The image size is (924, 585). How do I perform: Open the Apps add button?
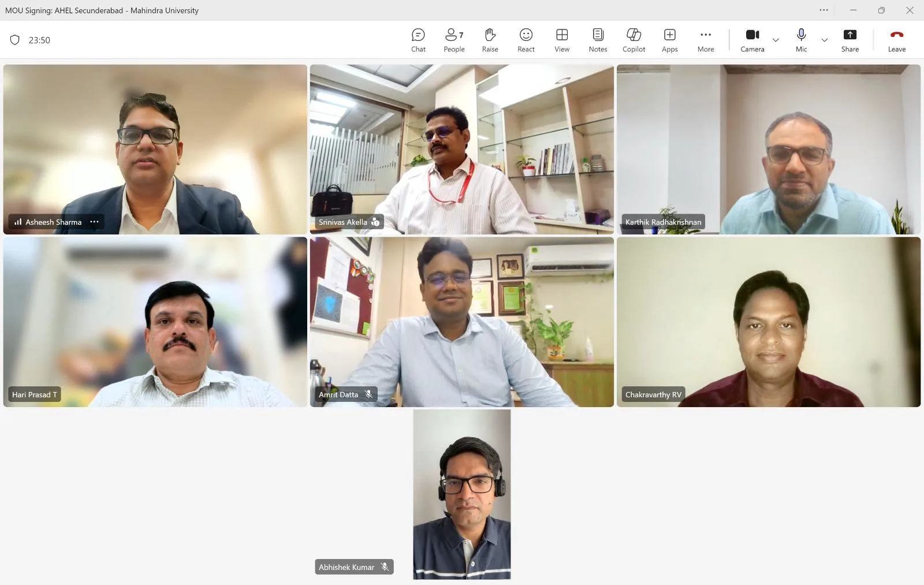(x=669, y=40)
